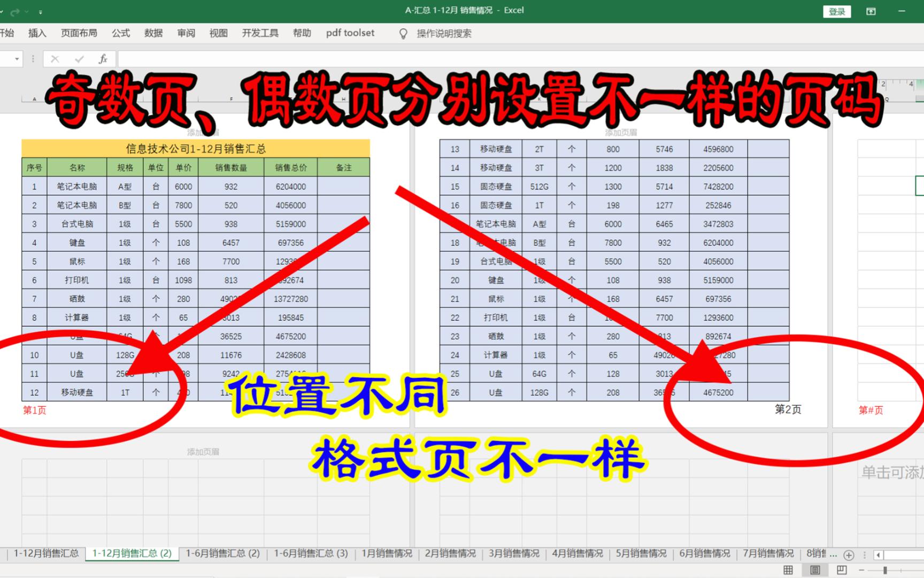Select cell 4596800 in row 13
Image resolution: width=924 pixels, height=578 pixels.
(718, 149)
